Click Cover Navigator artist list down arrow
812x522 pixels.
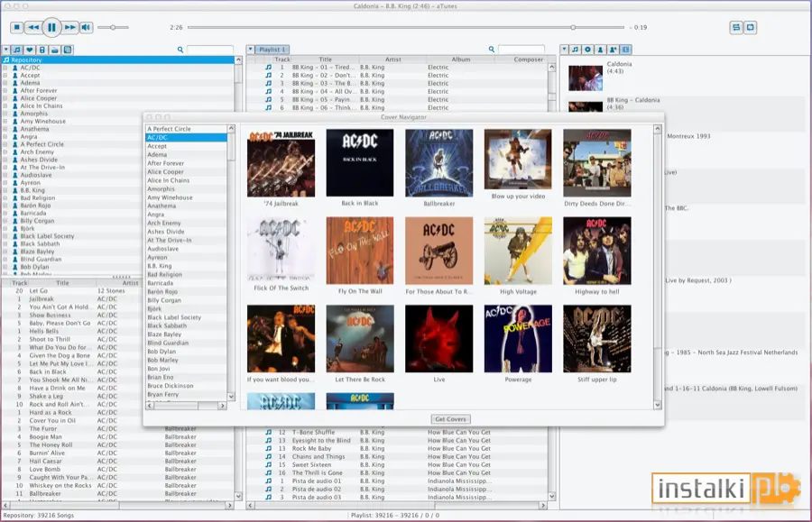tap(231, 397)
